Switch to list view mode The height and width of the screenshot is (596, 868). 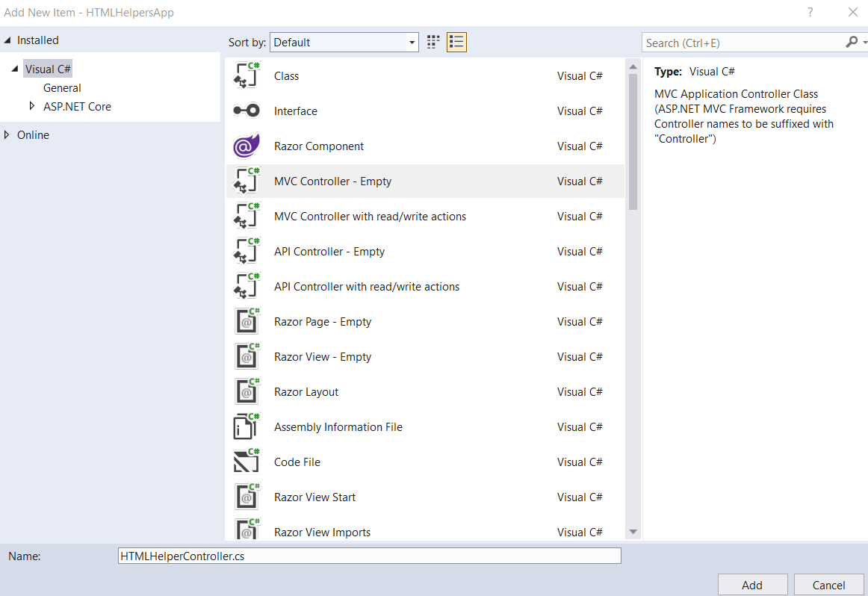456,42
